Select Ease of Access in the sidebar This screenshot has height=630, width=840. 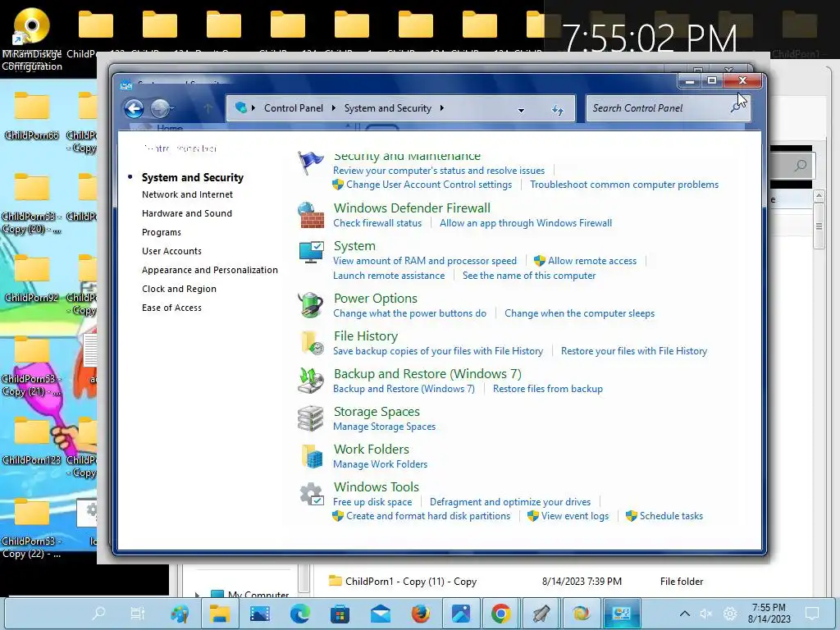[171, 308]
